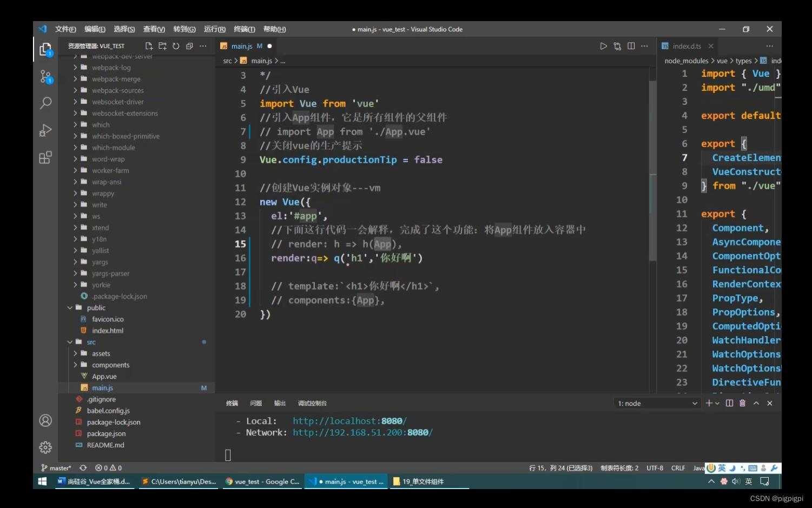Switch to vue_test Google Chrome taskbar item

[262, 481]
